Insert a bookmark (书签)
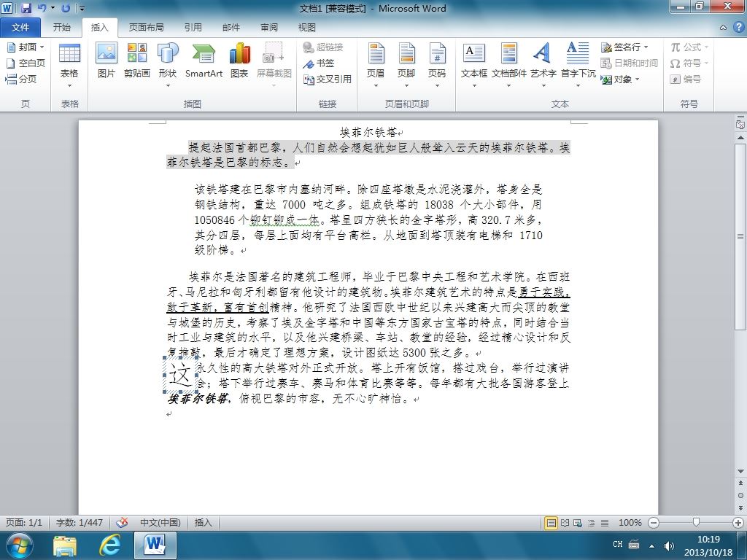Screen dimensions: 747x560 (319, 63)
